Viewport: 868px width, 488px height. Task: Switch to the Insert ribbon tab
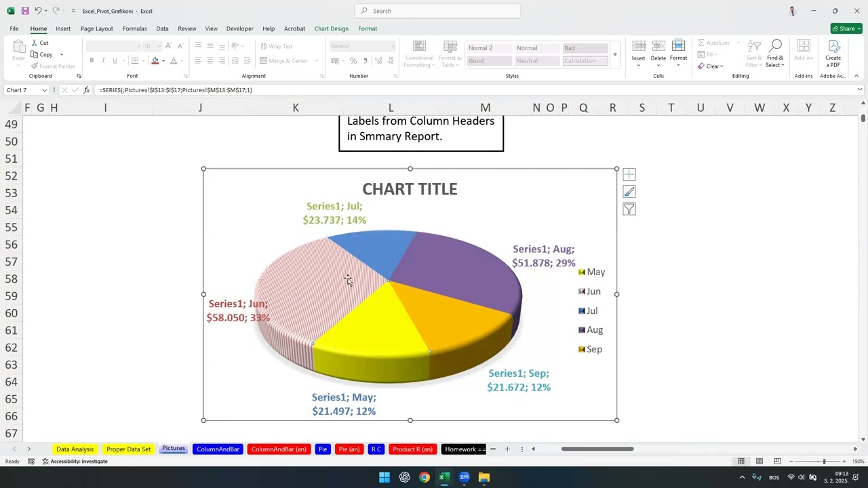coord(63,28)
